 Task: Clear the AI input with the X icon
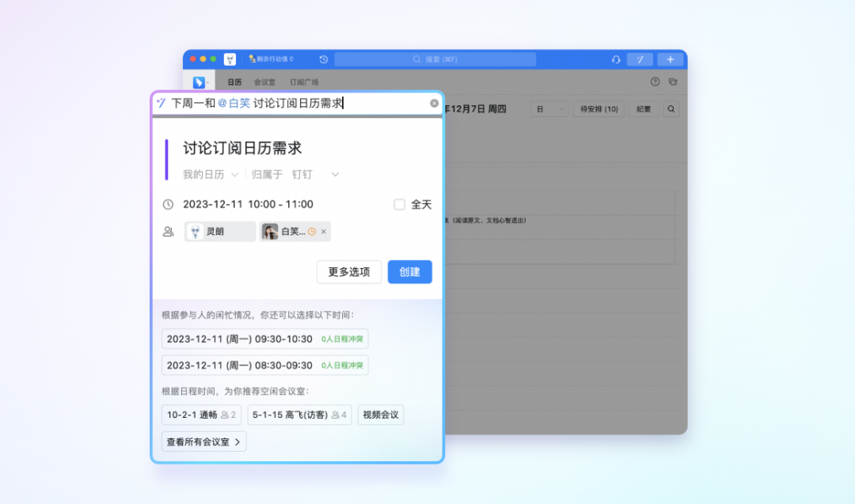point(434,103)
